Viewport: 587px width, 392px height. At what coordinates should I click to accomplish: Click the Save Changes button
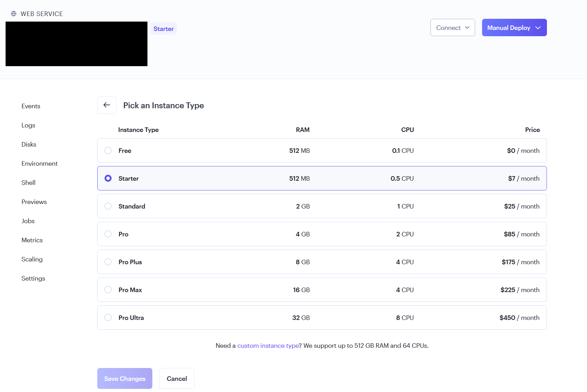pos(124,378)
